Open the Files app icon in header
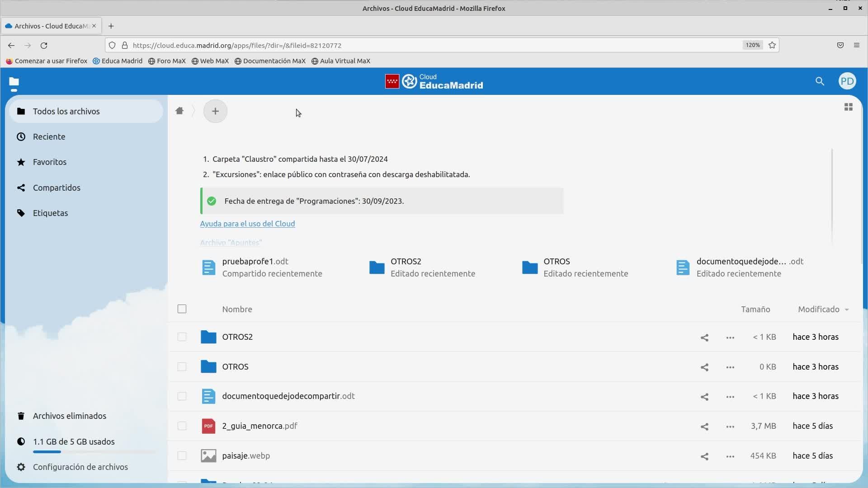The image size is (868, 488). click(14, 82)
